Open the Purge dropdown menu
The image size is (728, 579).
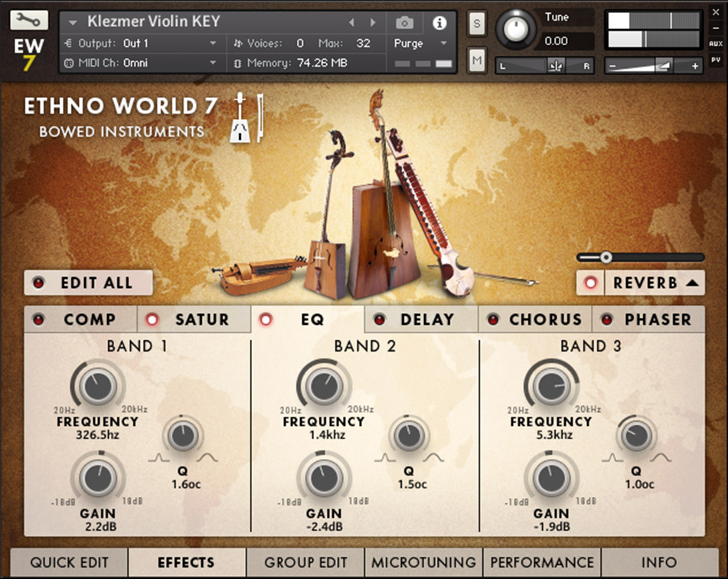[420, 43]
